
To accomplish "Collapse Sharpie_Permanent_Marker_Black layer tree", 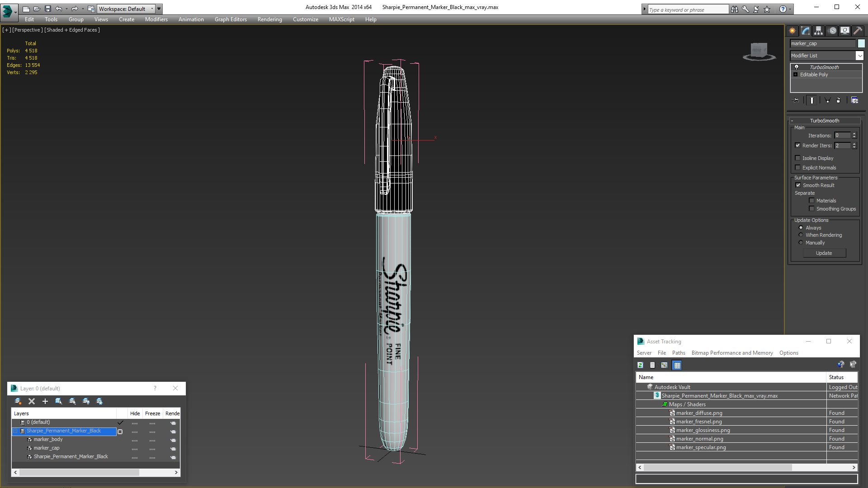I will pos(15,431).
